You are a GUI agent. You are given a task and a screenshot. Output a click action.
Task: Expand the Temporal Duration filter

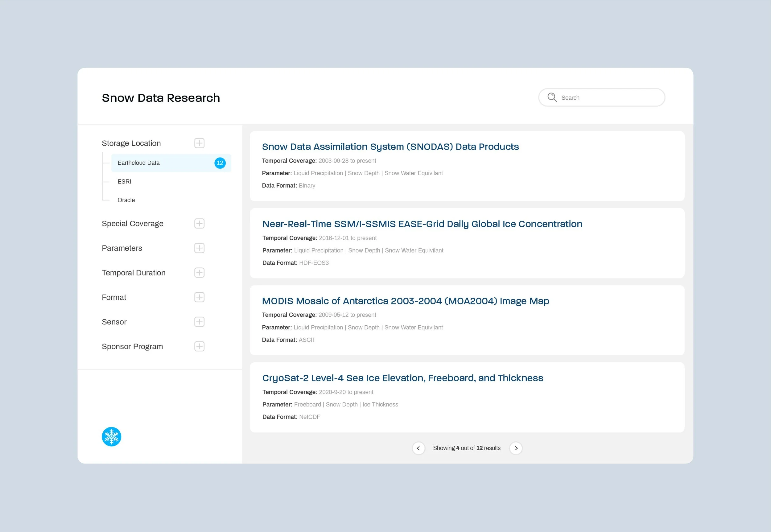point(199,273)
